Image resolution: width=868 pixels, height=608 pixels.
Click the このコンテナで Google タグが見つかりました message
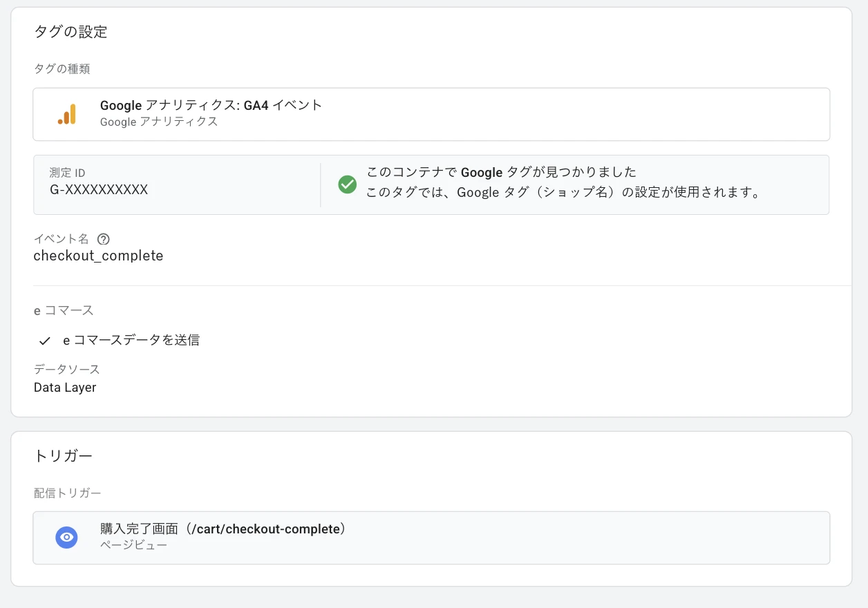pyautogui.click(x=501, y=172)
